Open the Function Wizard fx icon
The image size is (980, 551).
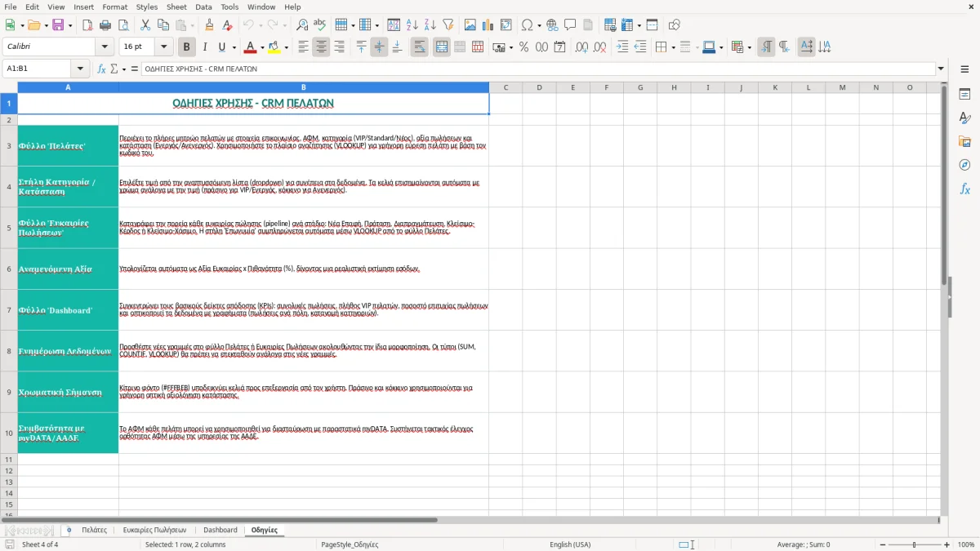[x=101, y=69]
